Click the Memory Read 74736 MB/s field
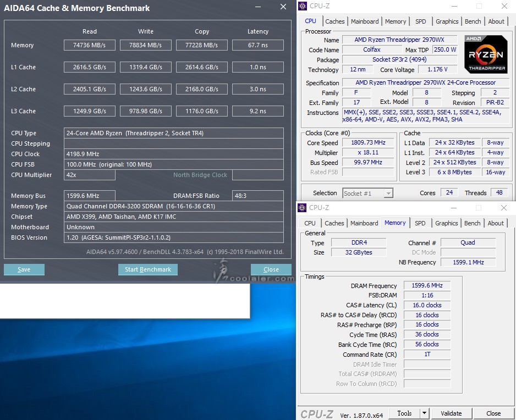Image resolution: width=516 pixels, height=420 pixels. pos(90,45)
